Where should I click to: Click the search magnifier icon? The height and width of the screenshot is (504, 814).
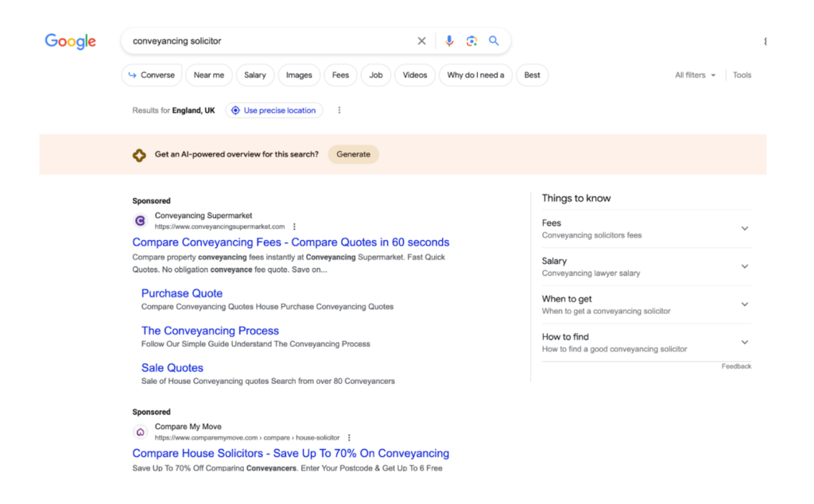494,41
